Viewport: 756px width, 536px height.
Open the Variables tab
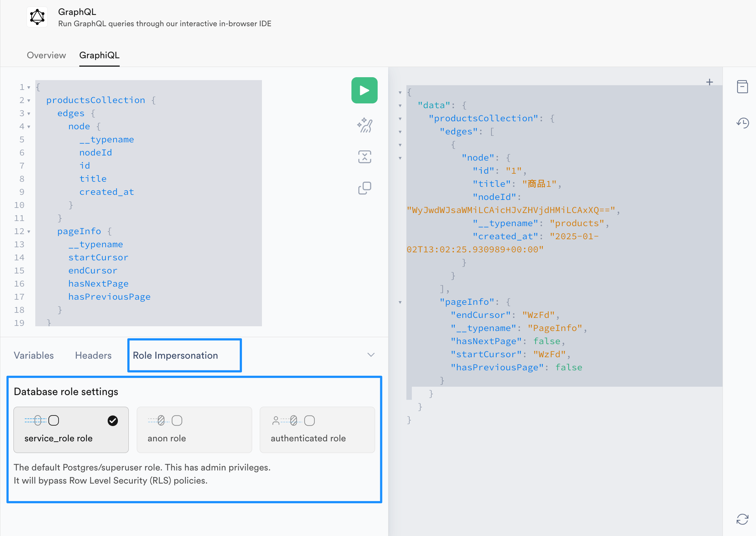coord(34,355)
